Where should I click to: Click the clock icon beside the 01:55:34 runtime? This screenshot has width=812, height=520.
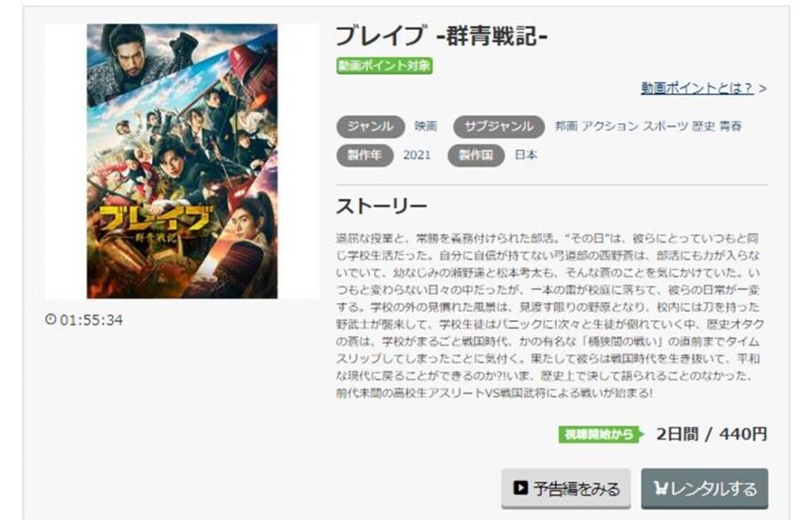point(51,319)
